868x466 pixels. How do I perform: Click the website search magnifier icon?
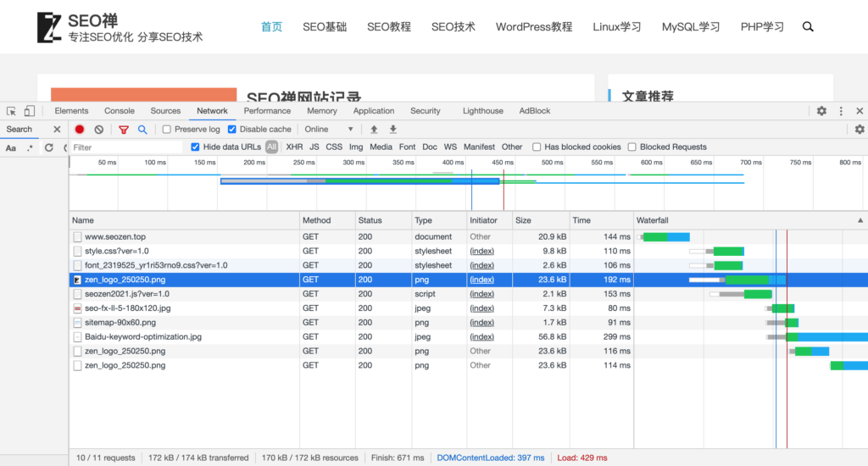(x=808, y=26)
